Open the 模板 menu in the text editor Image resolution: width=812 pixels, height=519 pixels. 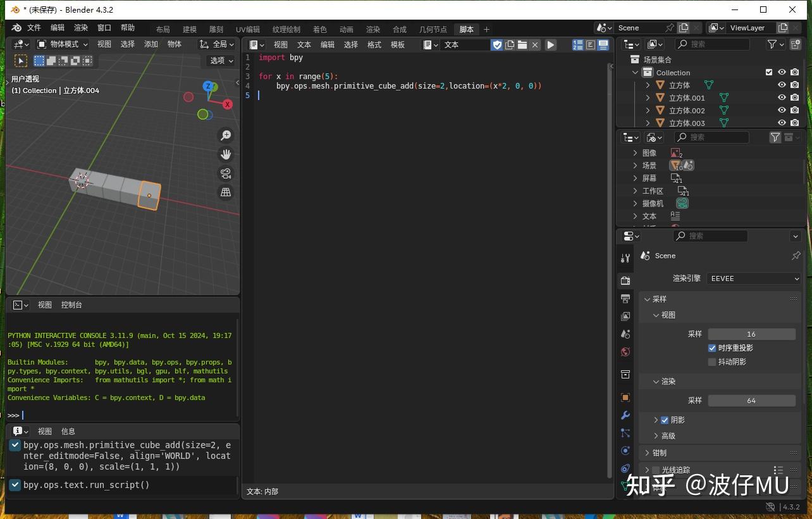pyautogui.click(x=397, y=45)
